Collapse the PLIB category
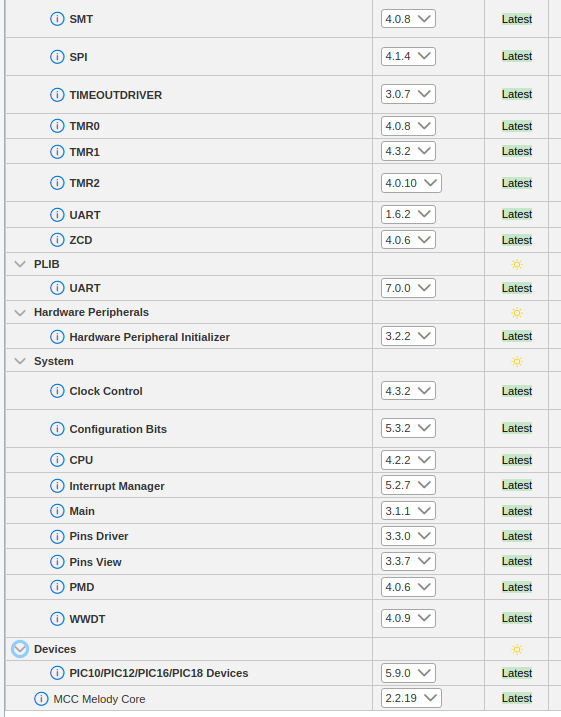 pyautogui.click(x=20, y=264)
